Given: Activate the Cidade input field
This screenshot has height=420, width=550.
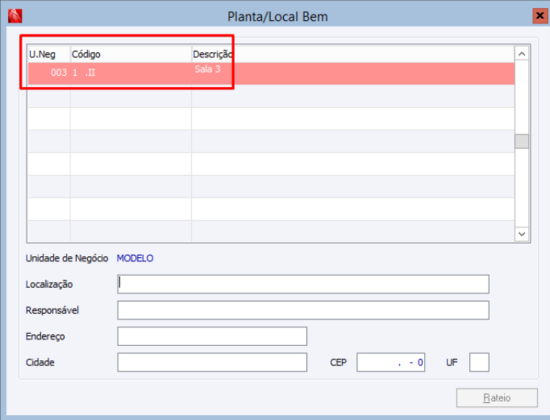Looking at the screenshot, I should click(212, 362).
